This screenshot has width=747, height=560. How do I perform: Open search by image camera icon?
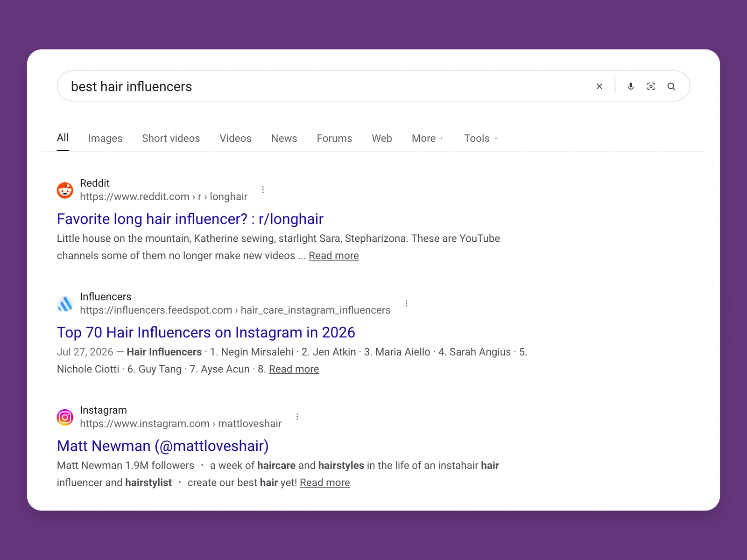tap(651, 86)
